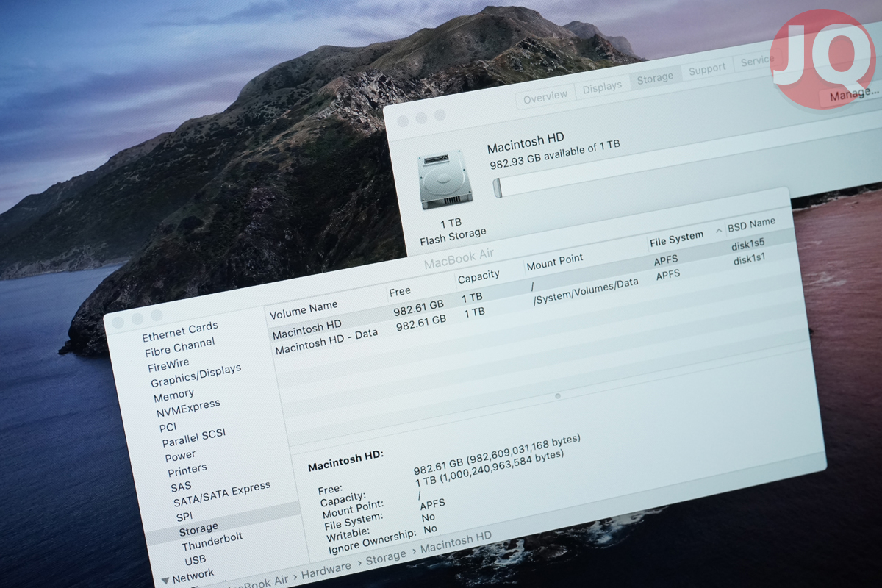Click the Macintosh HD drive icon in About This Mac
Screen dimensions: 882x588
pos(444,180)
